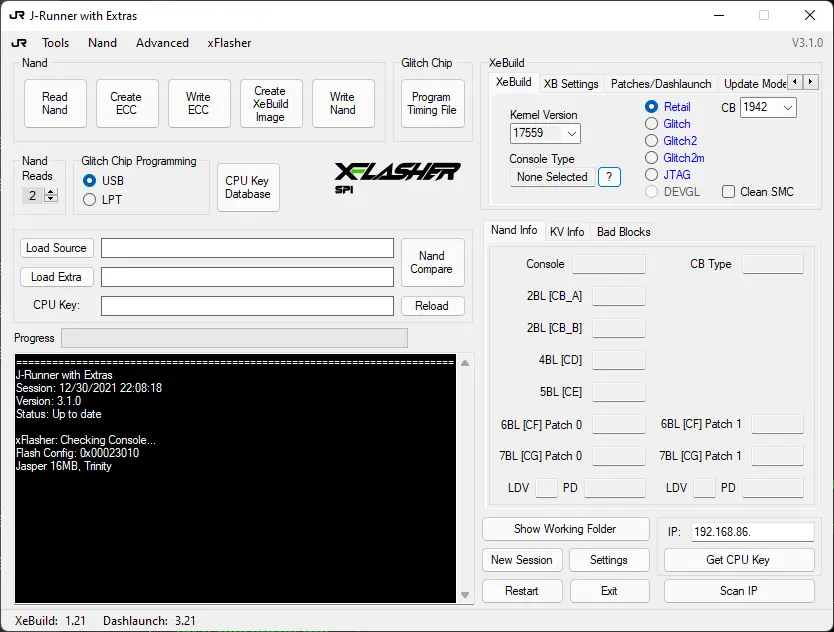The height and width of the screenshot is (632, 834).
Task: Click 'Jasper 16MB, Trinity' log line
Action: (63, 466)
